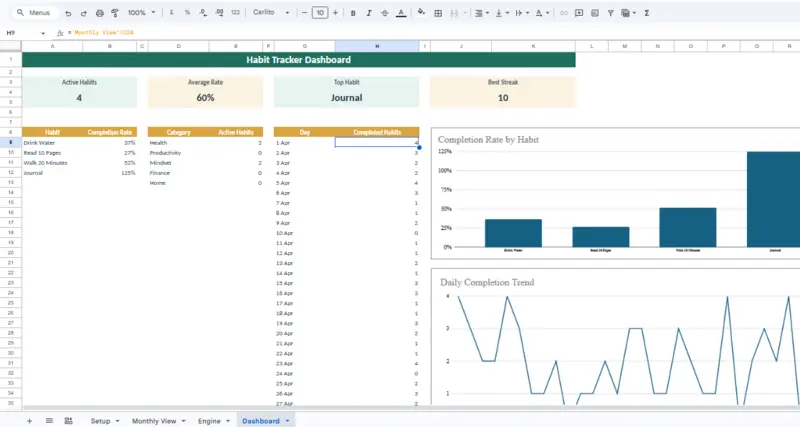Viewport: 800px width, 427px height.
Task: Decrease decimal places
Action: (203, 13)
